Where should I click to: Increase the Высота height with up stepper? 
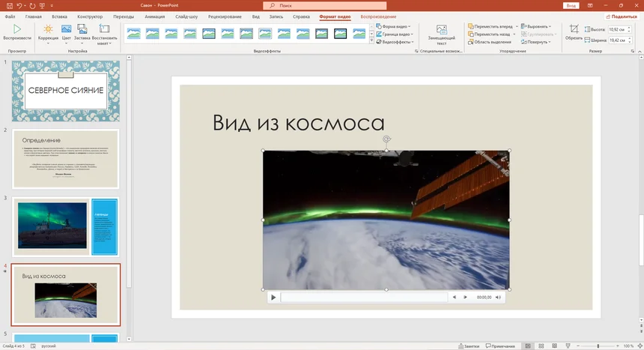629,28
